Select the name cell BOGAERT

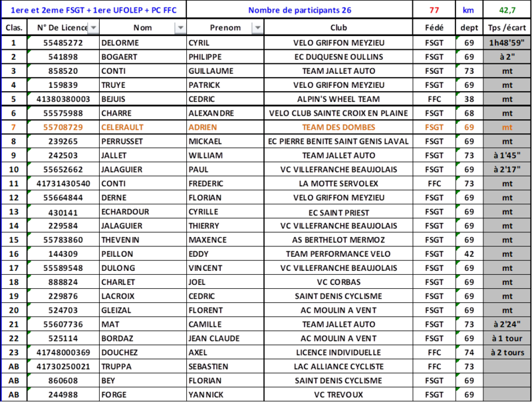[143, 57]
